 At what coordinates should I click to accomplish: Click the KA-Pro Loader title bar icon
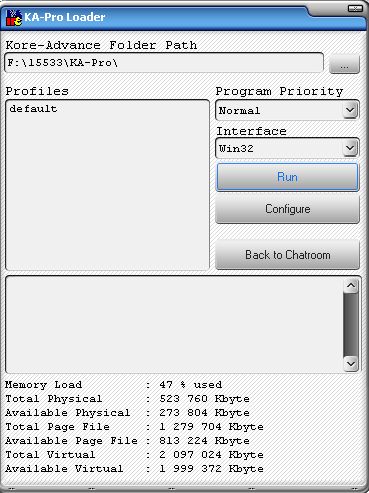[x=14, y=18]
